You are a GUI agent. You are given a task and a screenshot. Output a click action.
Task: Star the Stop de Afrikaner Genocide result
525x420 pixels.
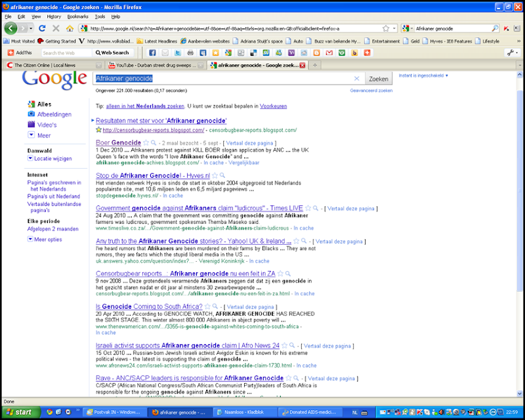point(215,175)
